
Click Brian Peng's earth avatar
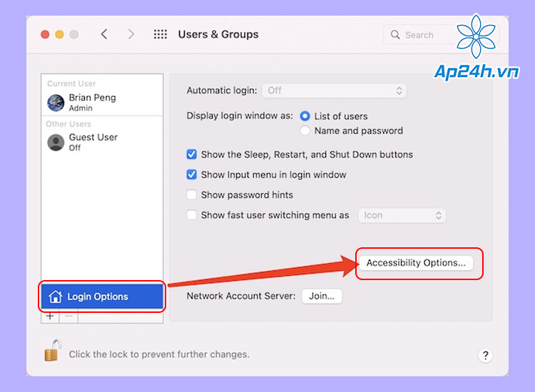(56, 103)
